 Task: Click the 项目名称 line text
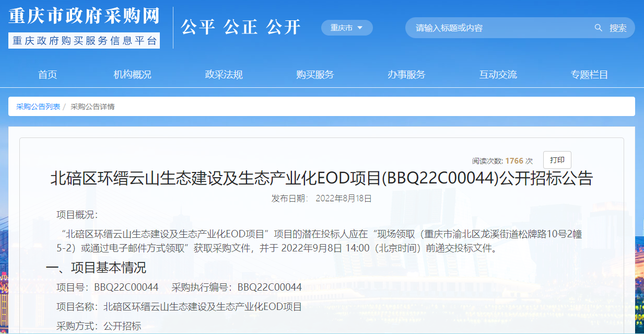pos(179,307)
